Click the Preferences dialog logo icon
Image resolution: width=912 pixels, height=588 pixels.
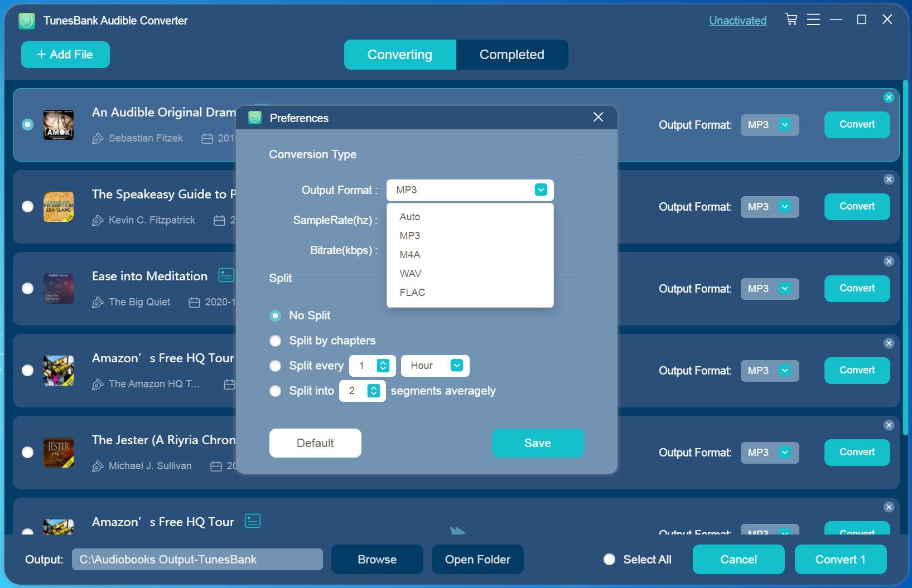coord(255,118)
